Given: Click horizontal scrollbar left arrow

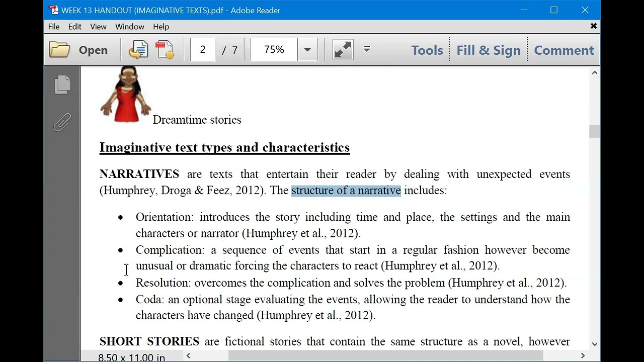Looking at the screenshot, I should click(188, 356).
